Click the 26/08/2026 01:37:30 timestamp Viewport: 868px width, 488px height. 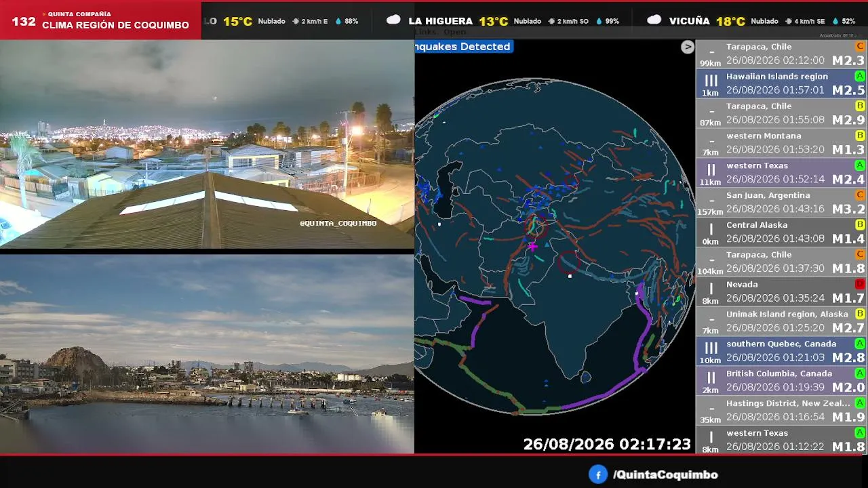(x=775, y=268)
